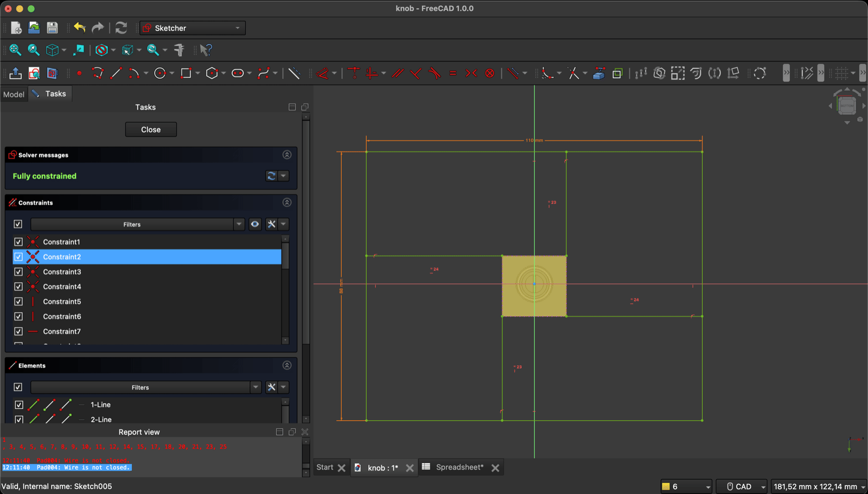Click the measure tool icon
Image resolution: width=868 pixels, height=494 pixels.
179,50
